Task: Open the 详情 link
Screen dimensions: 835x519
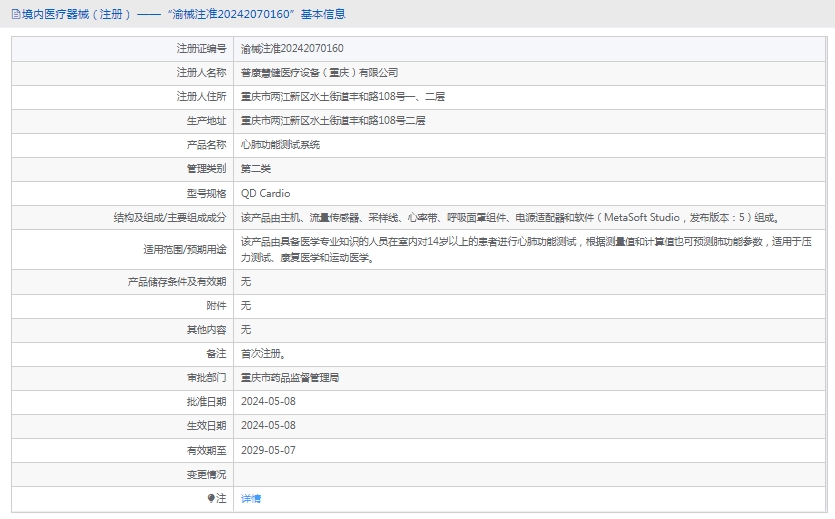Action: [x=251, y=498]
